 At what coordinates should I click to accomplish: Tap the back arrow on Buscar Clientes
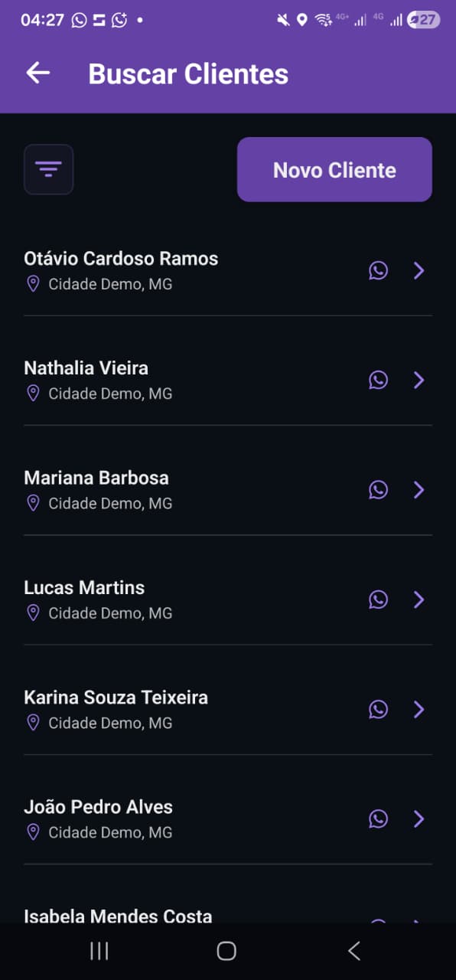click(36, 73)
